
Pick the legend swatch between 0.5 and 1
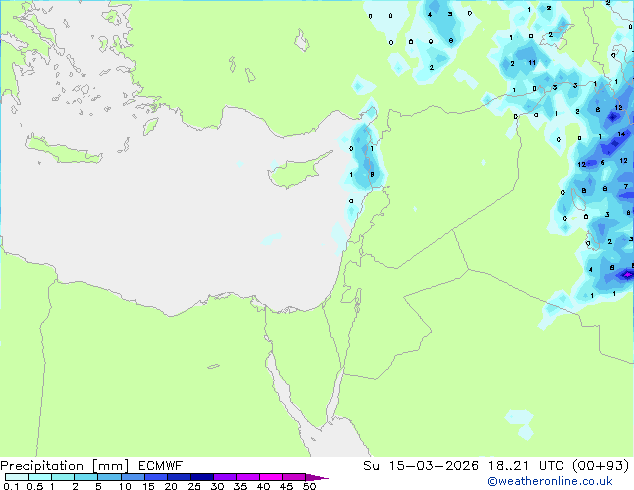tap(40, 477)
